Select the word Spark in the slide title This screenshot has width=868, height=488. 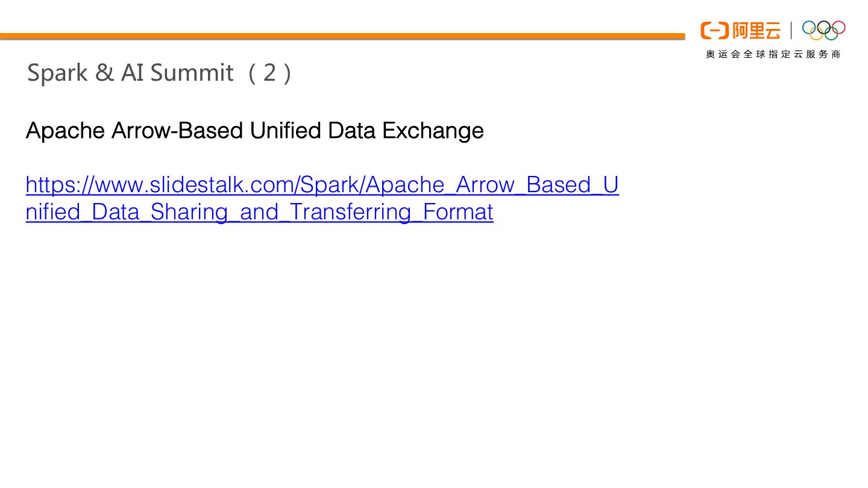pos(58,73)
